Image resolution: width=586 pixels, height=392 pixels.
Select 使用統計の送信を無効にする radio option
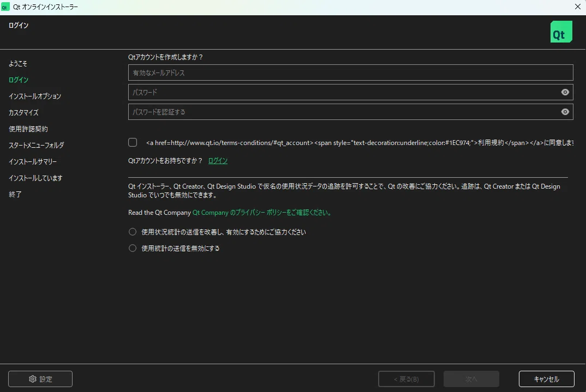133,248
